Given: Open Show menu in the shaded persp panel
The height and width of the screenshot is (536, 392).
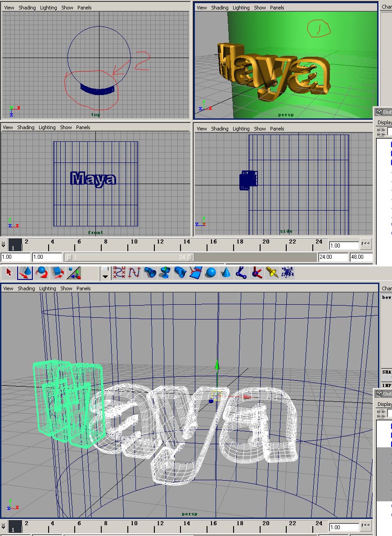Looking at the screenshot, I should point(260,8).
